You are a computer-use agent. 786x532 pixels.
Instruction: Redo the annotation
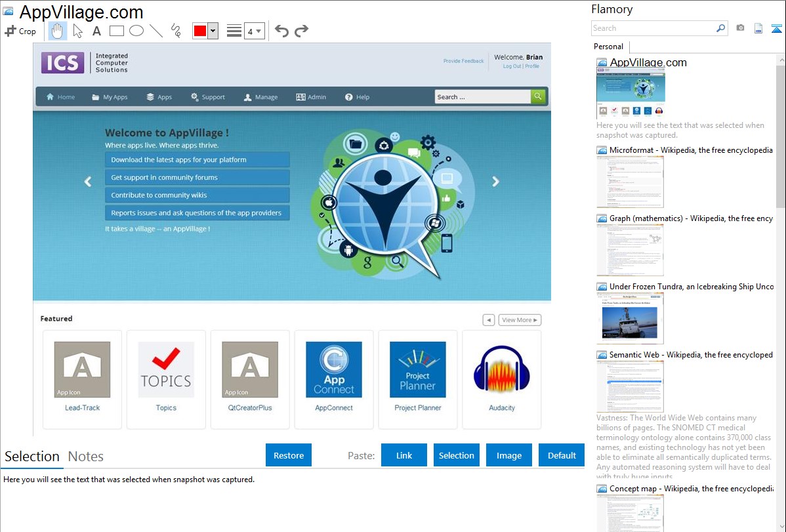tap(301, 31)
